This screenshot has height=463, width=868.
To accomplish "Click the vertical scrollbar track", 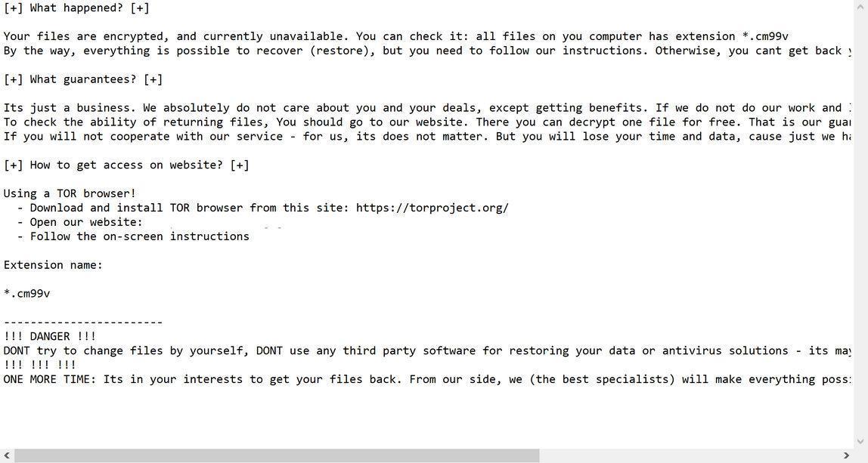I will pos(861,227).
